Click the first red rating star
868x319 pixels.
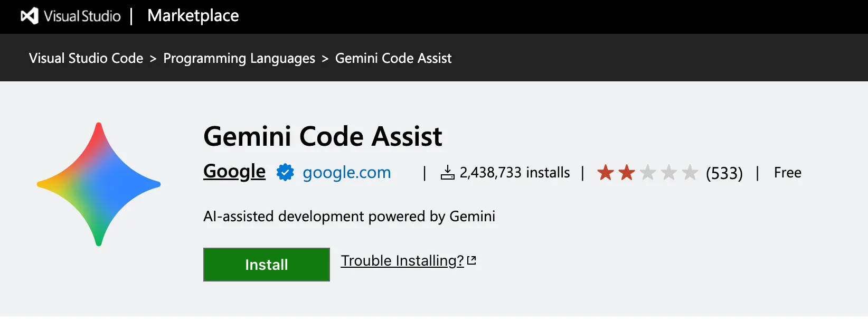pos(606,173)
